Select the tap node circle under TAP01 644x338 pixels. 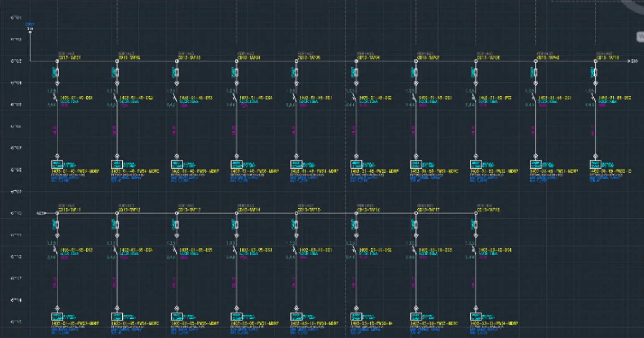coord(57,61)
